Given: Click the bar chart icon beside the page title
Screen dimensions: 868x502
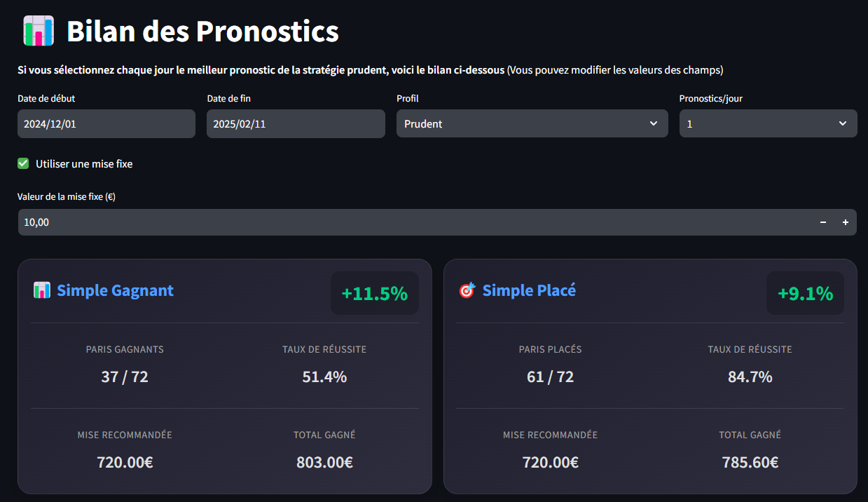Looking at the screenshot, I should click(x=39, y=31).
